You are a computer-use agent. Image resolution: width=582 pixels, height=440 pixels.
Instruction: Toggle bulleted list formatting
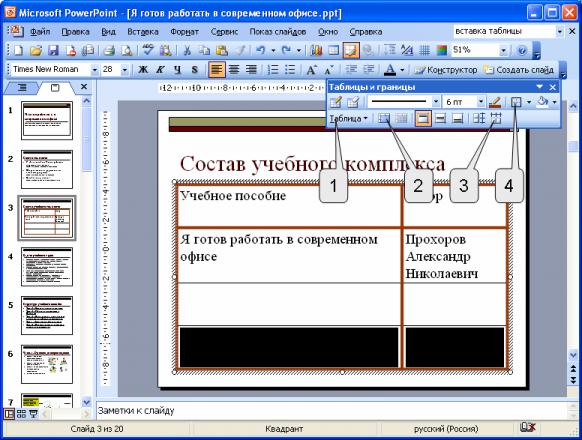[x=290, y=69]
